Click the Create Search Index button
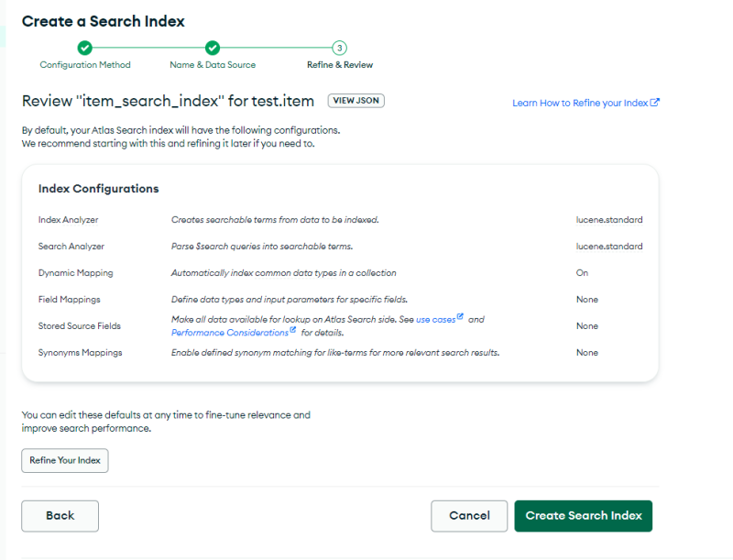This screenshot has height=560, width=733. point(583,516)
